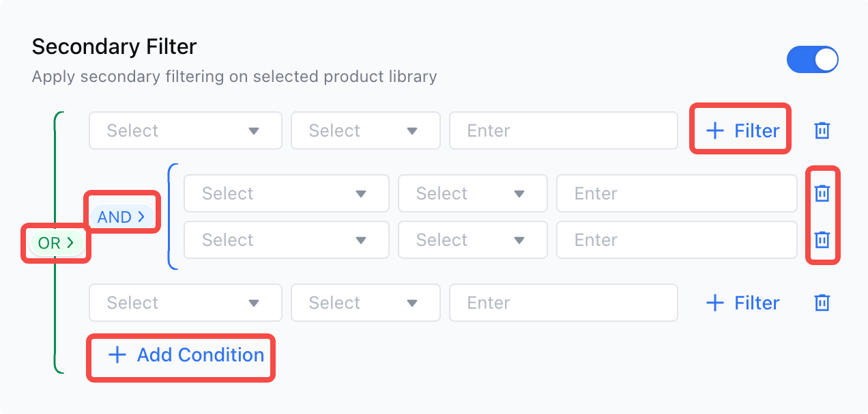Switch the blue AND logic operator
868x414 pixels.
point(121,217)
